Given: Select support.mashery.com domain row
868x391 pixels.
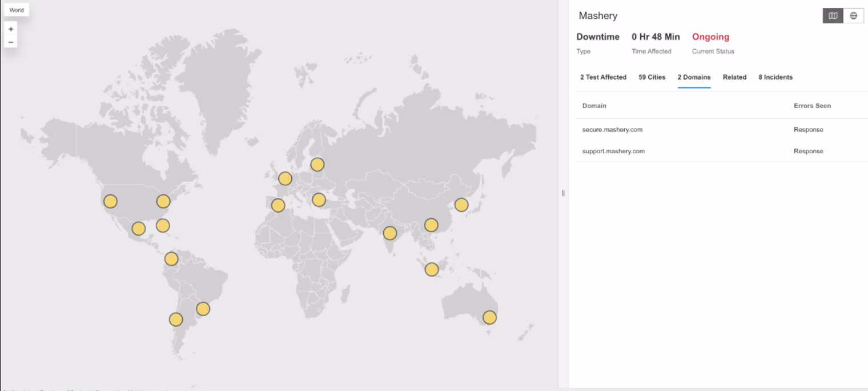Looking at the screenshot, I should pyautogui.click(x=722, y=151).
